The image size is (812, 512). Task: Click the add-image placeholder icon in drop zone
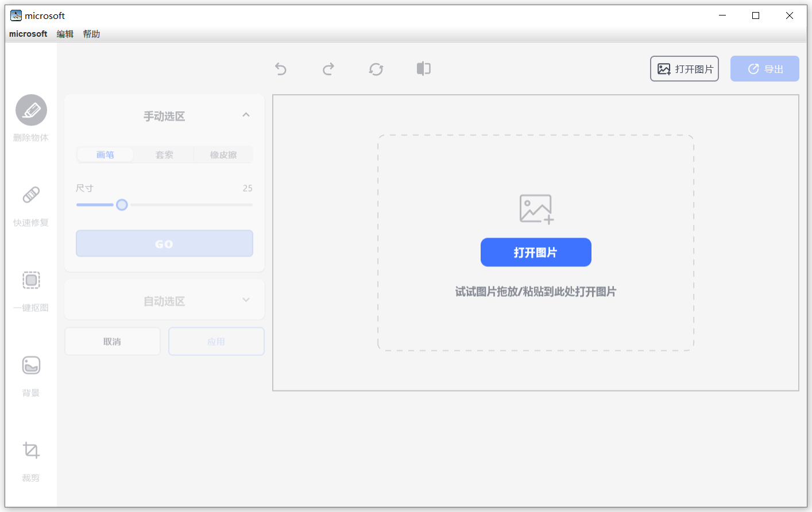(536, 209)
